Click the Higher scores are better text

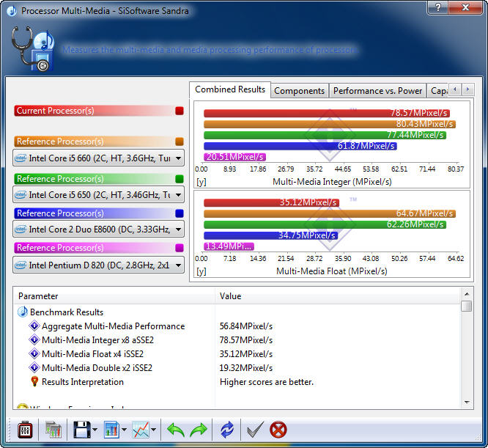[267, 382]
